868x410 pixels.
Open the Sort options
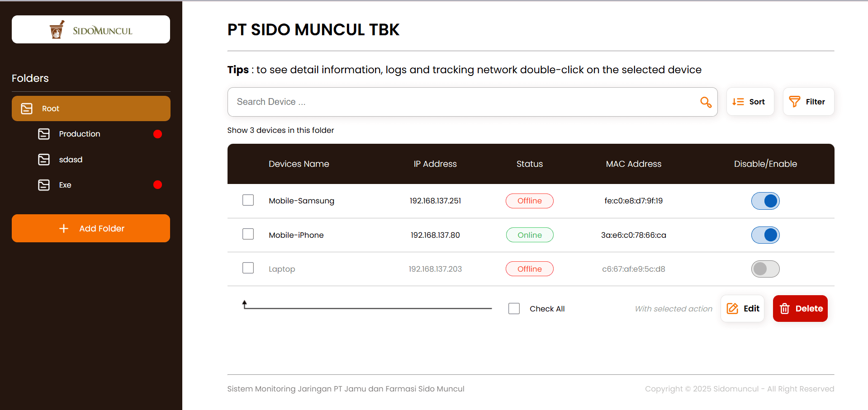pos(749,102)
